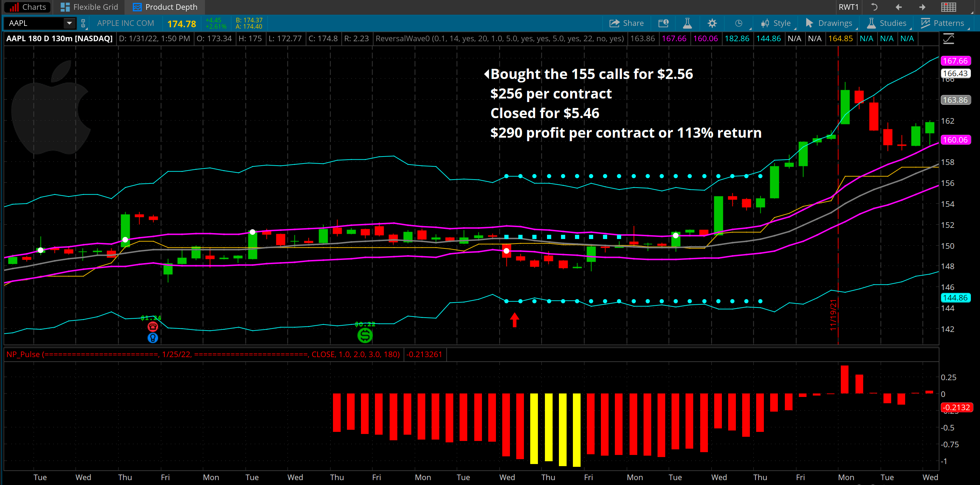
Task: Expand the Style dropdown menu
Action: pyautogui.click(x=776, y=23)
